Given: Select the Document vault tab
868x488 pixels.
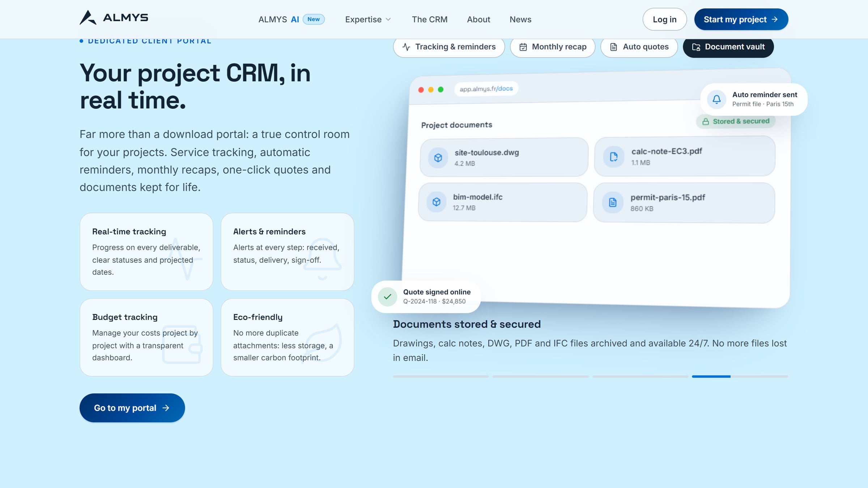Looking at the screenshot, I should pos(728,47).
